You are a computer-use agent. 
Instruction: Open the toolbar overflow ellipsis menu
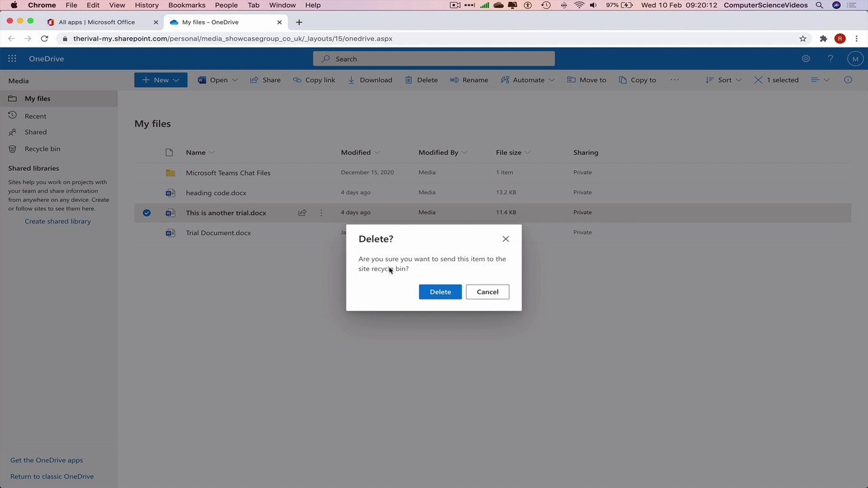click(675, 80)
